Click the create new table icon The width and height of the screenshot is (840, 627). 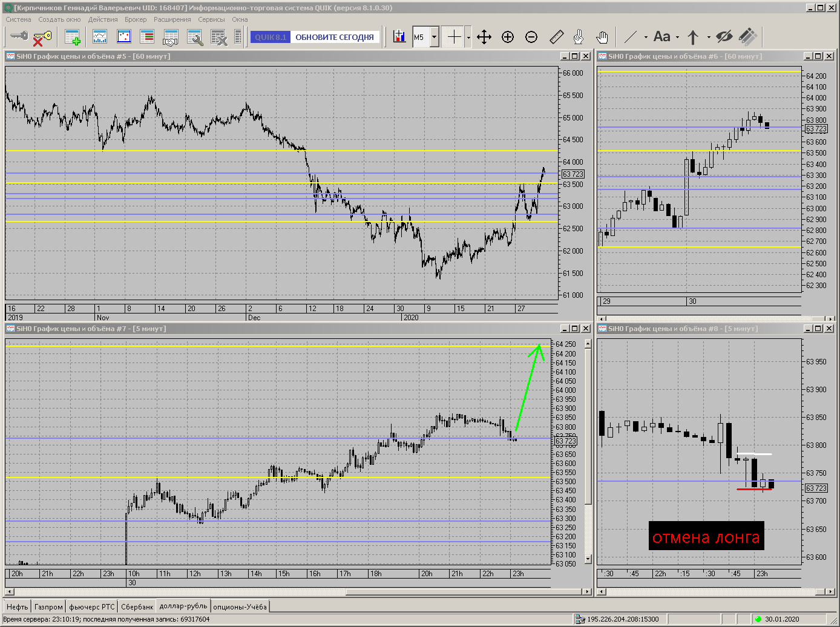(73, 37)
